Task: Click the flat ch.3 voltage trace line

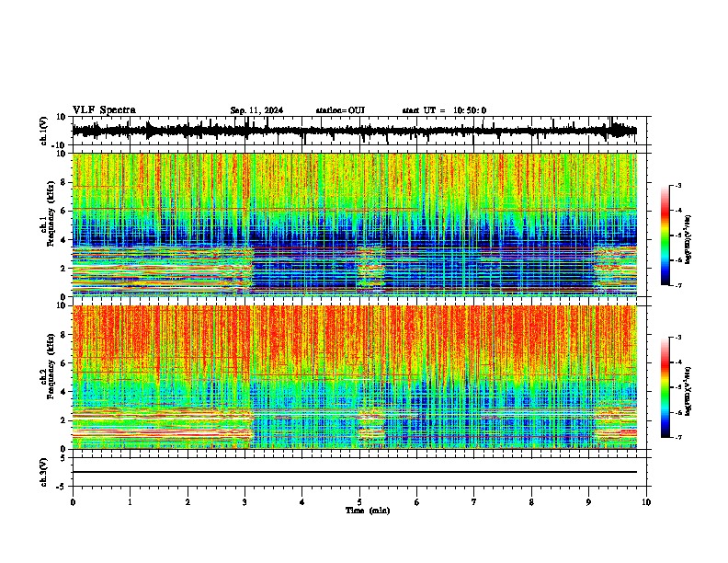Action: 354,472
